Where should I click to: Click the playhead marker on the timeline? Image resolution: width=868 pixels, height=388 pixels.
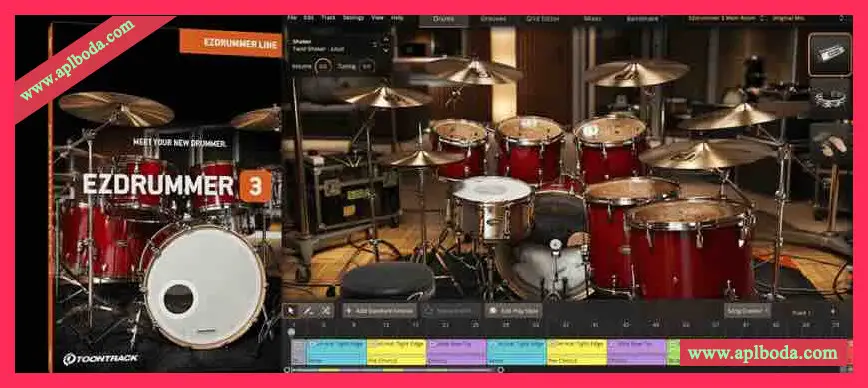click(291, 332)
